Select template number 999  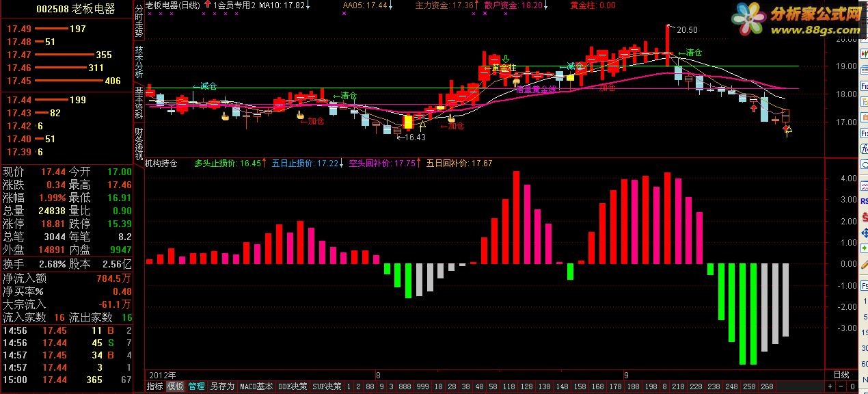(424, 386)
